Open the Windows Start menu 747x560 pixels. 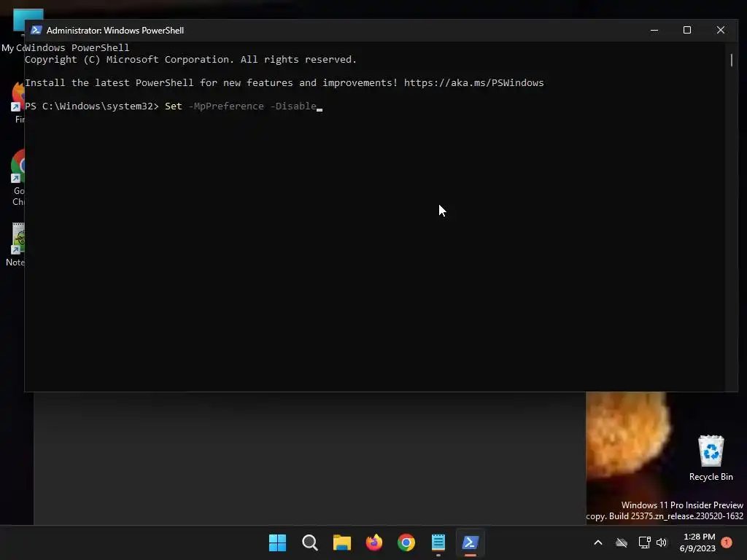[x=277, y=542]
